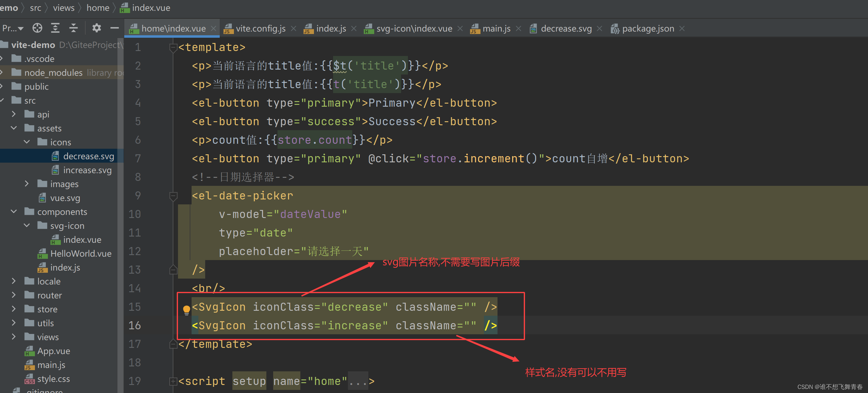Click views in the breadcrumb path

64,7
